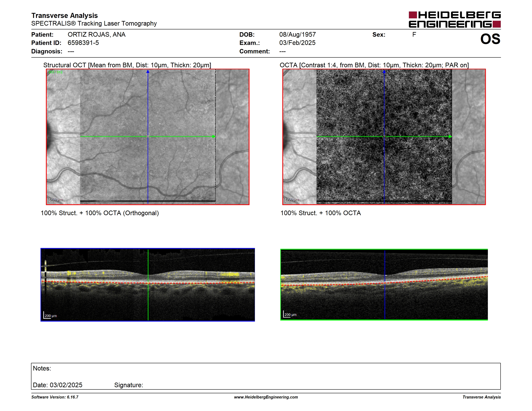Click the 'Diagnosis:' field label
Viewport: 532px width, 411px height.
47,51
